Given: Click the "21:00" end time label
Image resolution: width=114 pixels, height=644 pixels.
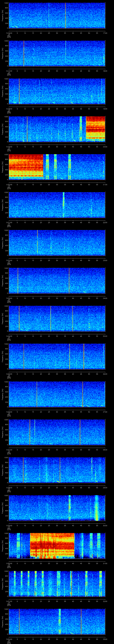Looking at the screenshot, I should (x=105, y=184).
